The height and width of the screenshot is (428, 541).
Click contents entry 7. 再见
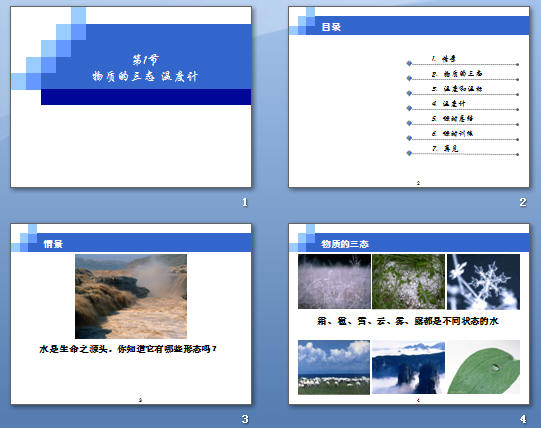tap(445, 149)
